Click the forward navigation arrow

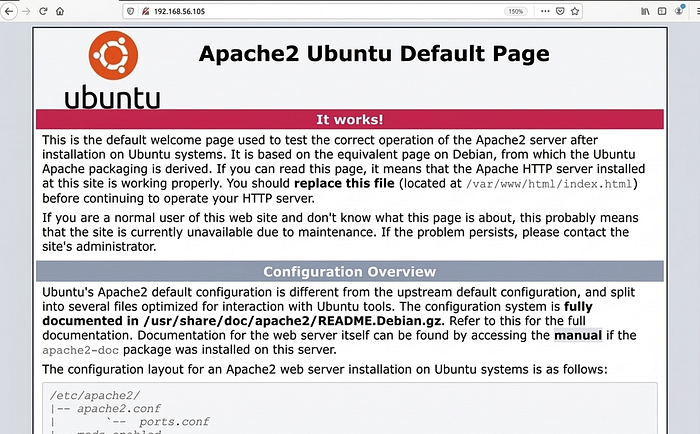(x=26, y=11)
